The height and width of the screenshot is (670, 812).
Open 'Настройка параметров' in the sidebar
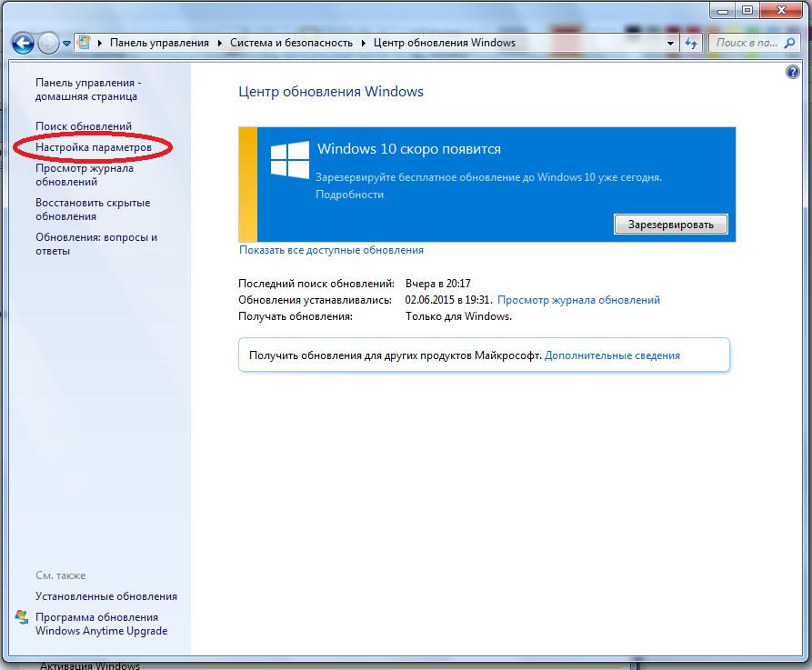pos(93,146)
